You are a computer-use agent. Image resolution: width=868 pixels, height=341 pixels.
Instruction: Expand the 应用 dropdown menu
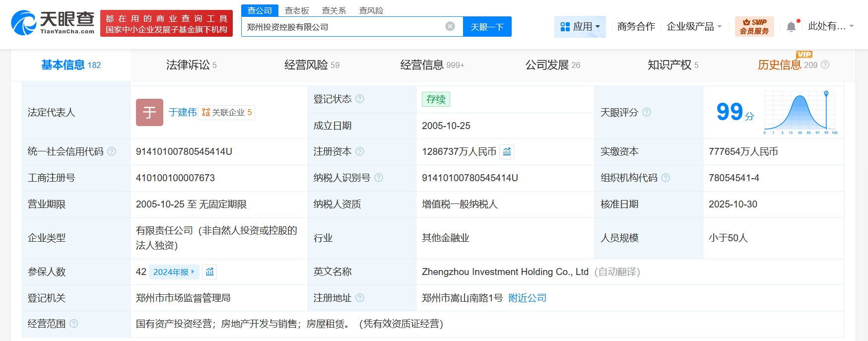coord(580,26)
